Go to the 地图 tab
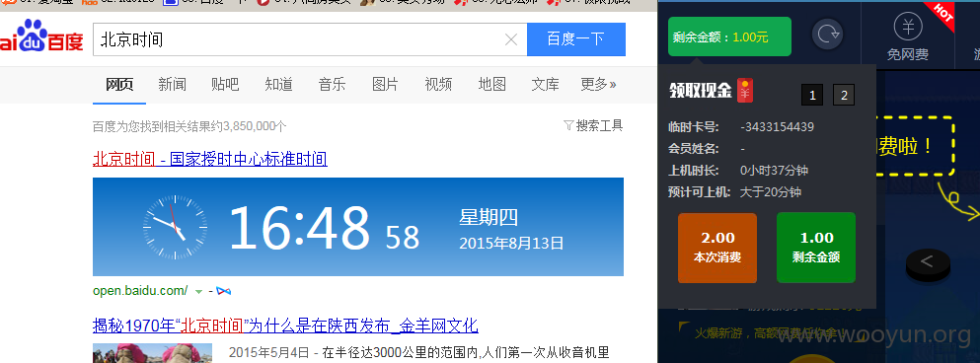 (491, 85)
